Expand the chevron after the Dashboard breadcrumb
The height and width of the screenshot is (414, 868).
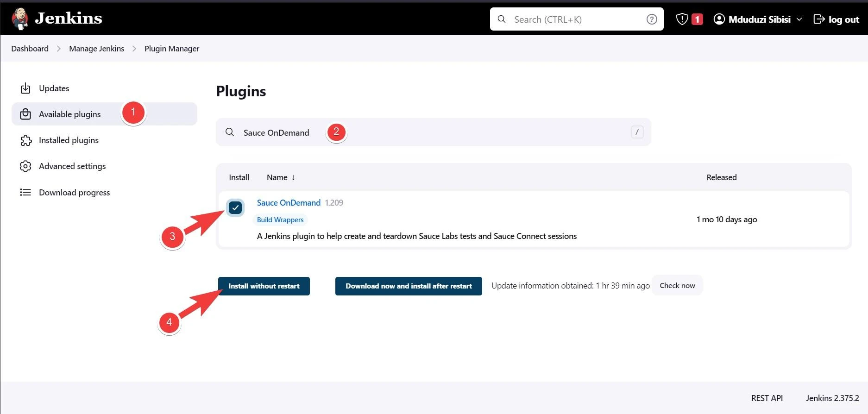tap(59, 49)
